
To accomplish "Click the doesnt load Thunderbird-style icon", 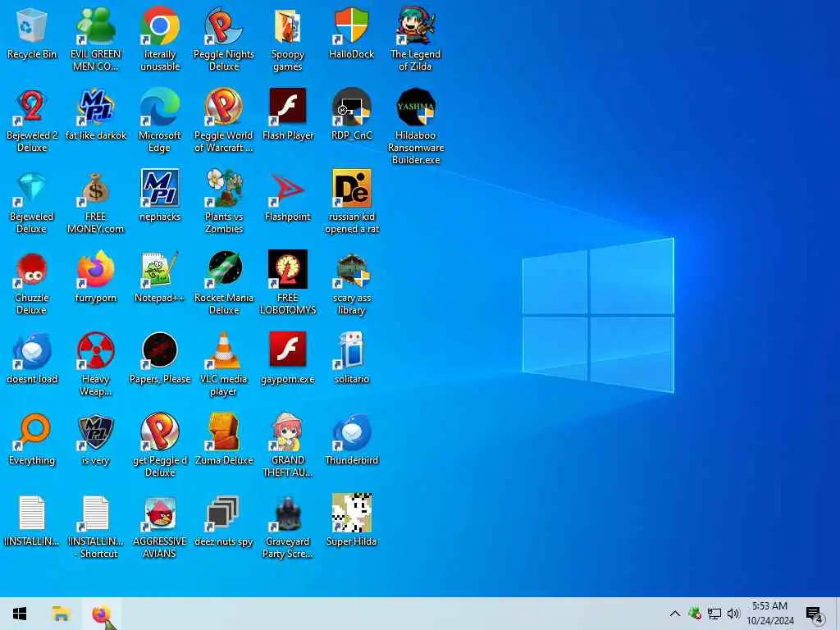I will (32, 359).
